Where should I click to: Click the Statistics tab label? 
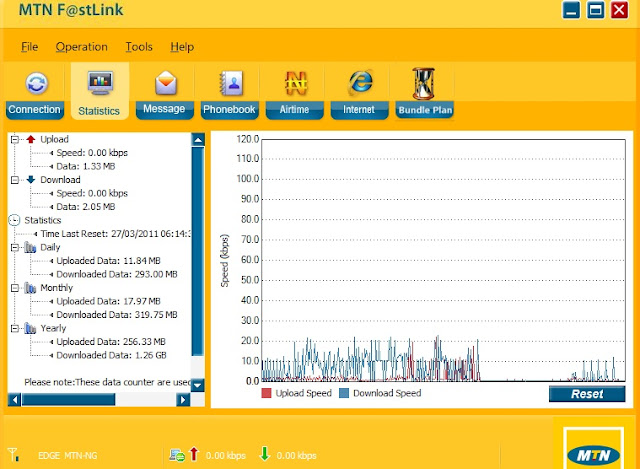click(99, 111)
